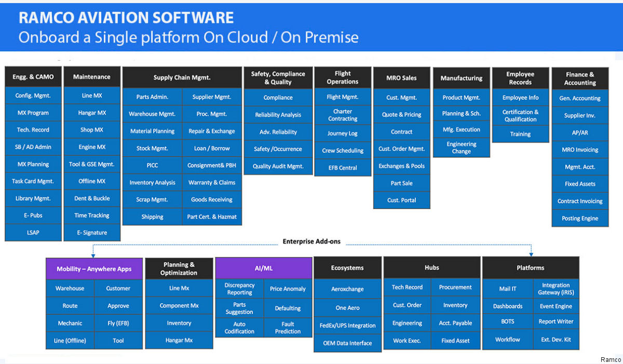The image size is (623, 364).
Task: Select the Posting Engine box
Action: pos(580,218)
